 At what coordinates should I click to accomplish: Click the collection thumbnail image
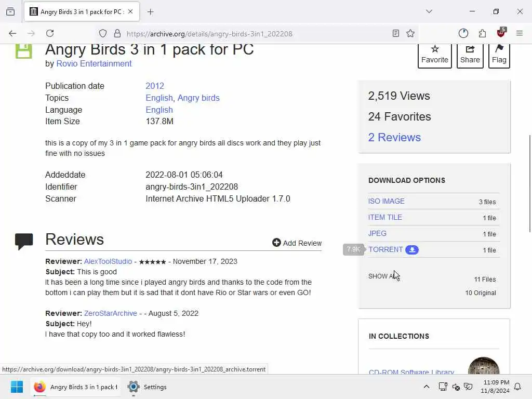click(x=484, y=366)
